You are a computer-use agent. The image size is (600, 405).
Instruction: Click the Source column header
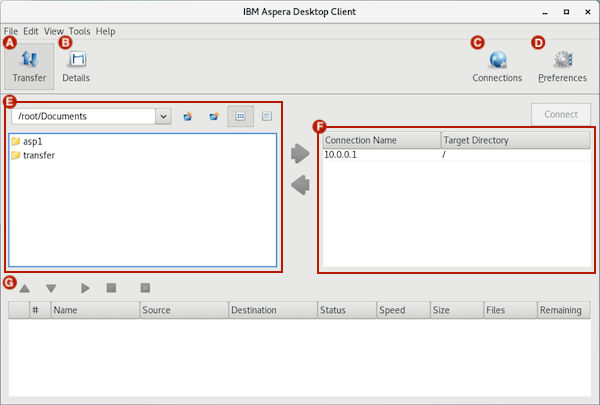coord(184,310)
